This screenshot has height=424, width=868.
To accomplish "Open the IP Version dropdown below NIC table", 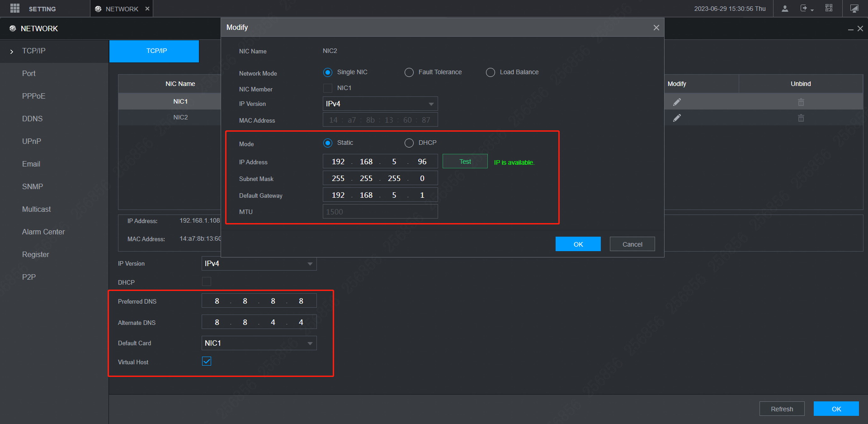I will [259, 263].
